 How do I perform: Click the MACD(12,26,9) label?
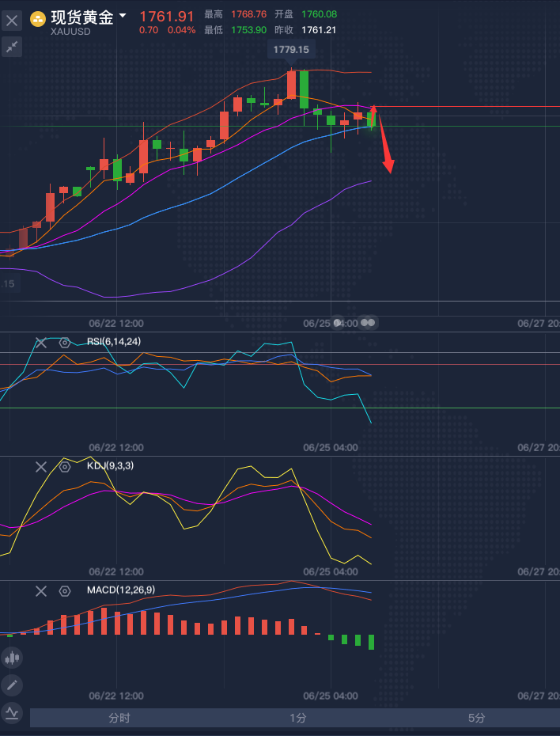(120, 590)
